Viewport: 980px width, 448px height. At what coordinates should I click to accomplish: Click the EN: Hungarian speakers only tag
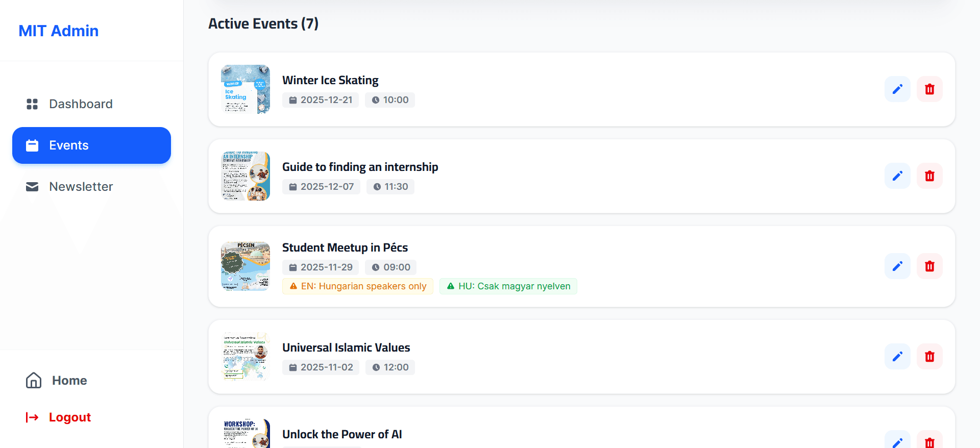pos(358,286)
